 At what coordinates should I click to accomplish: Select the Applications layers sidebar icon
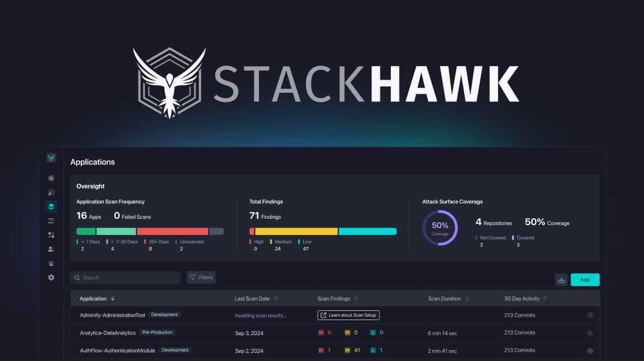coord(51,207)
